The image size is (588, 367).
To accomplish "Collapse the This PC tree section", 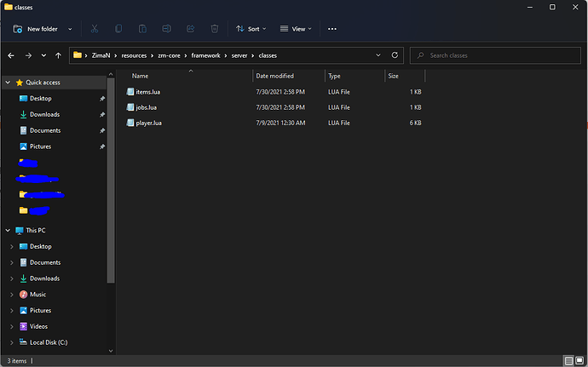I will point(8,231).
